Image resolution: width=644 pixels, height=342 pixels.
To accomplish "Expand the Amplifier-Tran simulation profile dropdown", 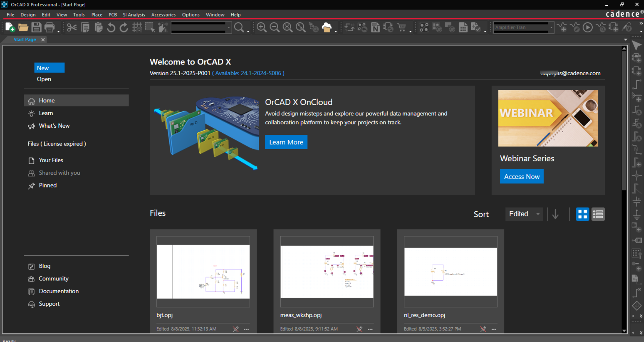I will click(x=551, y=28).
